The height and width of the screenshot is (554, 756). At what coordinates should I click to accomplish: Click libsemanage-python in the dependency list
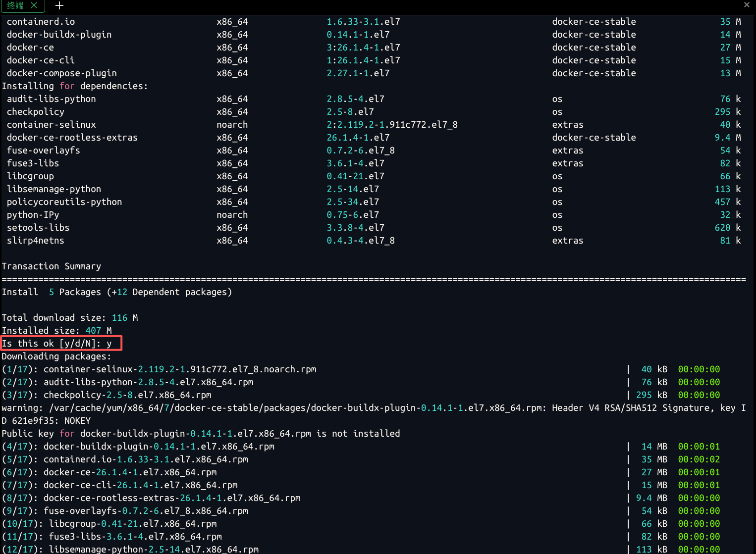pyautogui.click(x=54, y=189)
